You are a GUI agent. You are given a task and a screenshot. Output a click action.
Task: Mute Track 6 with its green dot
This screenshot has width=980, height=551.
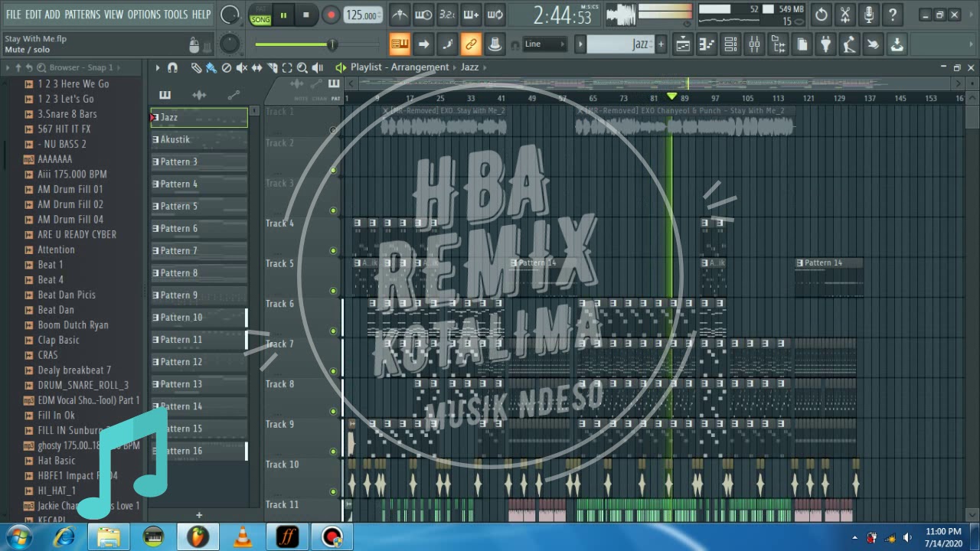[x=333, y=331]
